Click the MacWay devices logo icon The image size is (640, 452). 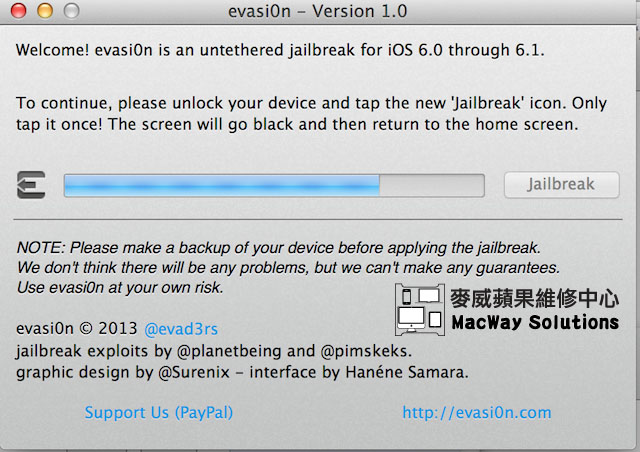pyautogui.click(x=420, y=310)
